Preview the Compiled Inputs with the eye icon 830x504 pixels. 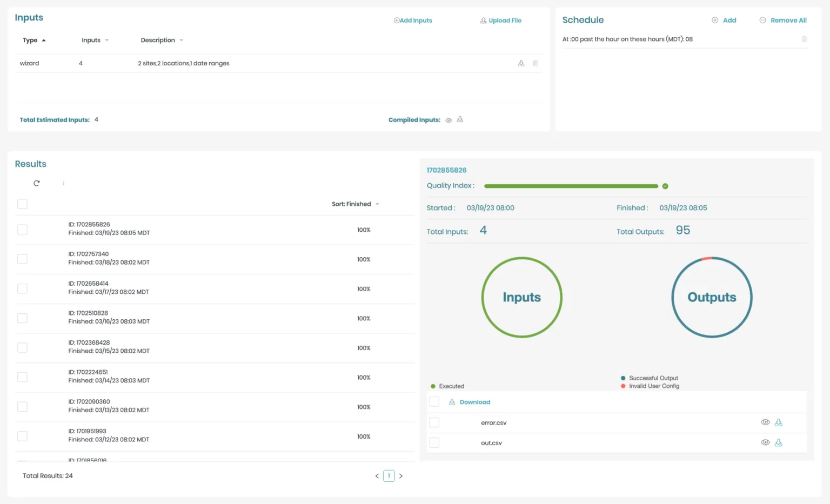(448, 119)
